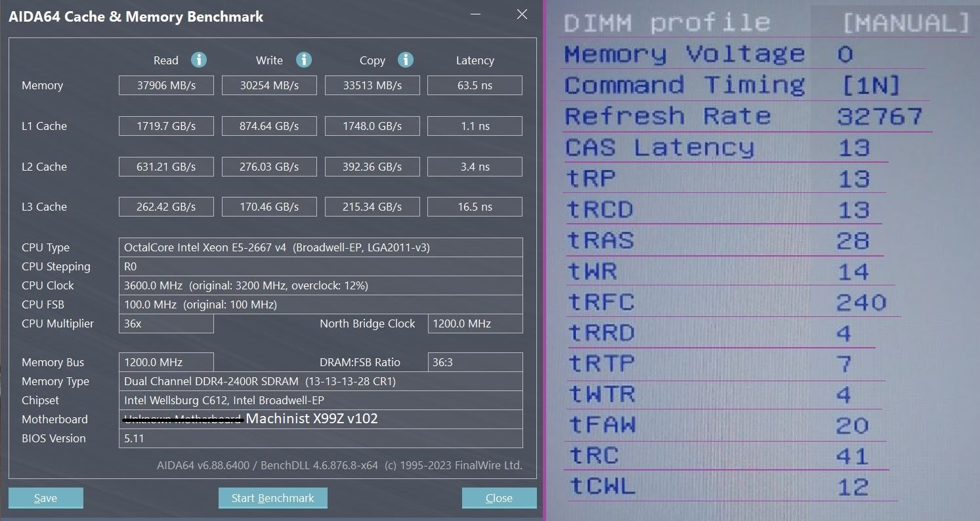Viewport: 980px width, 521px height.
Task: Select the CPU Multiplier value 36x
Action: pos(166,323)
